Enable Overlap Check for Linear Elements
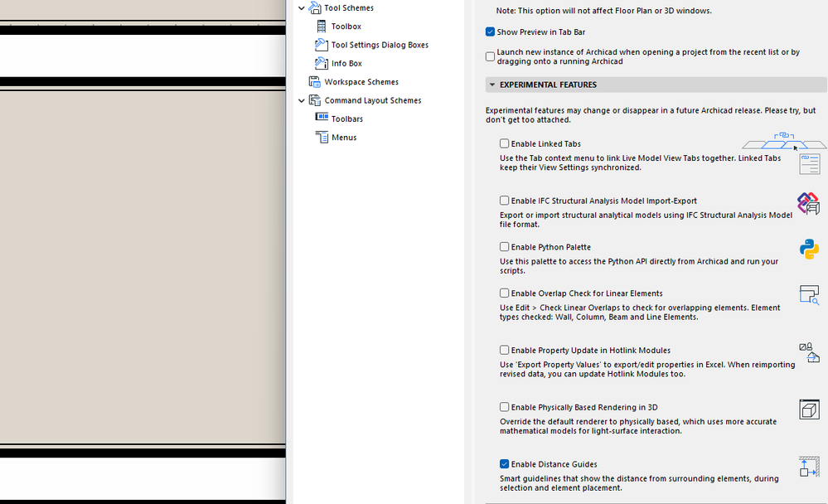 [504, 293]
